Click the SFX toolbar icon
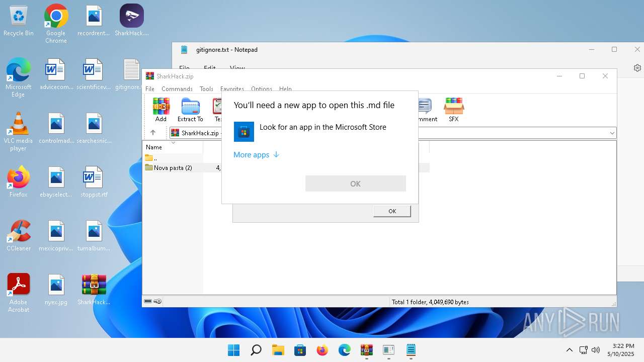 tap(453, 110)
